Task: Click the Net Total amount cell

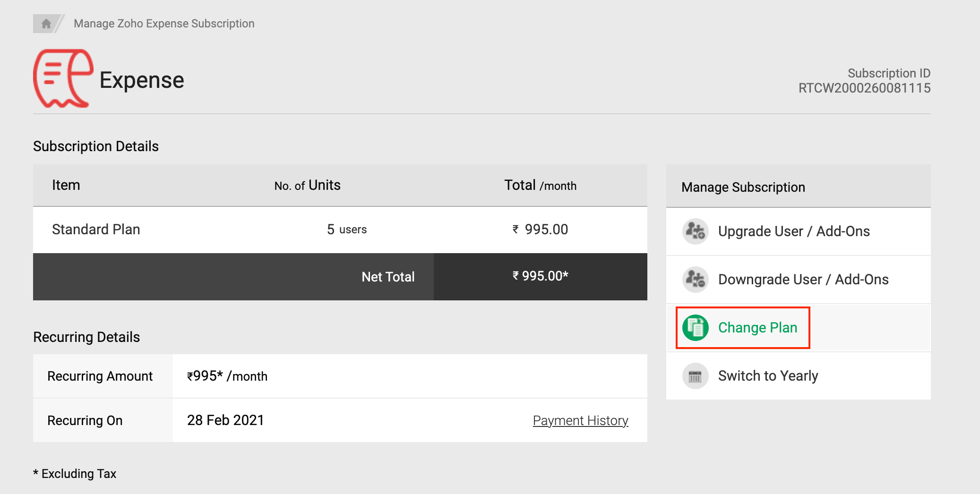Action: click(540, 276)
